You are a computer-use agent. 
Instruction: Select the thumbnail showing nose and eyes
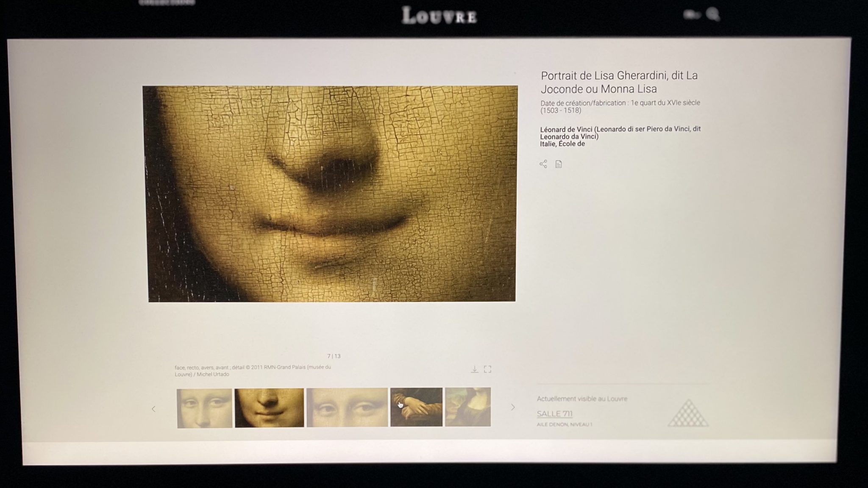pyautogui.click(x=204, y=408)
